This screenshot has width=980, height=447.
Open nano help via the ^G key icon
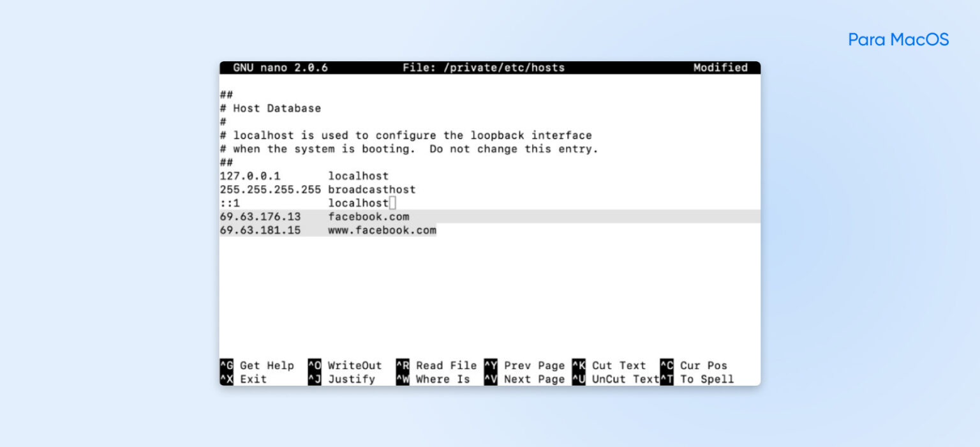coord(226,365)
